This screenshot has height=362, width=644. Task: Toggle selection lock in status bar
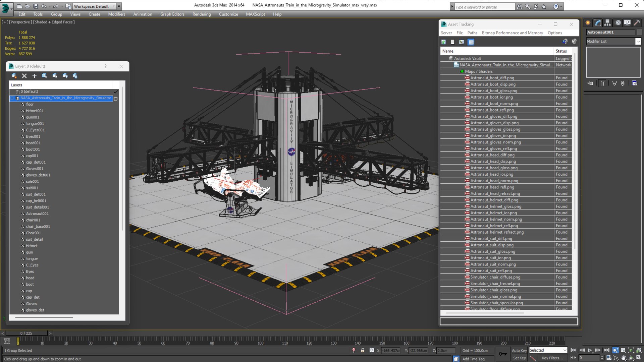pos(363,350)
